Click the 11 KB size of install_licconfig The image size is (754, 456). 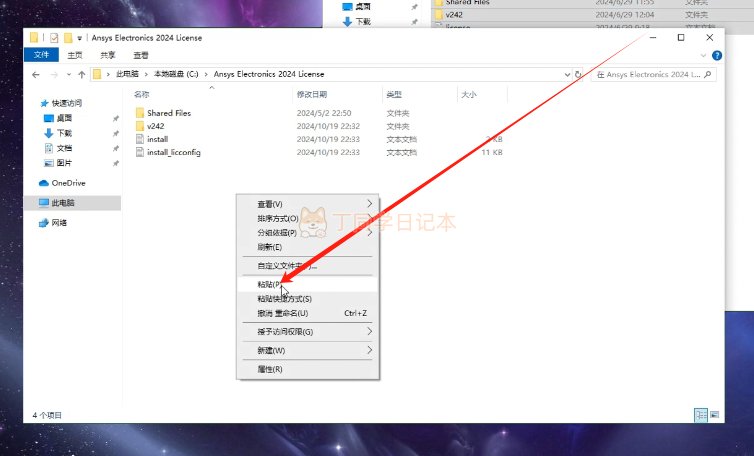click(x=491, y=152)
